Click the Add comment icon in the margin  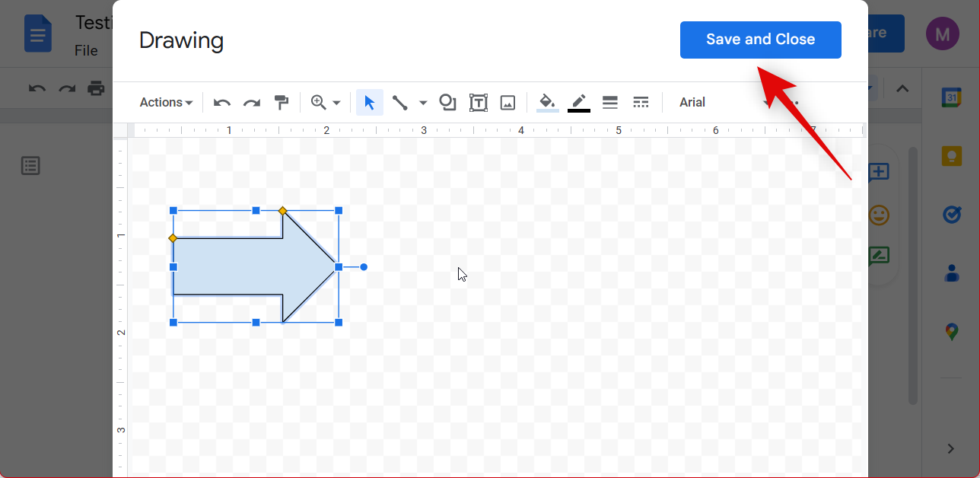(x=879, y=172)
